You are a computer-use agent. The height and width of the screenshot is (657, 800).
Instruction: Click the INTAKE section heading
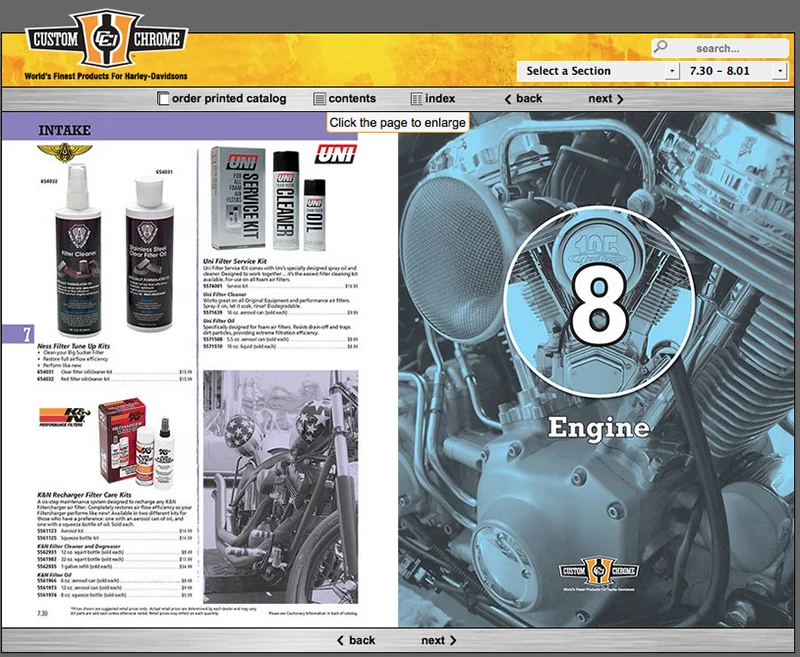point(65,130)
